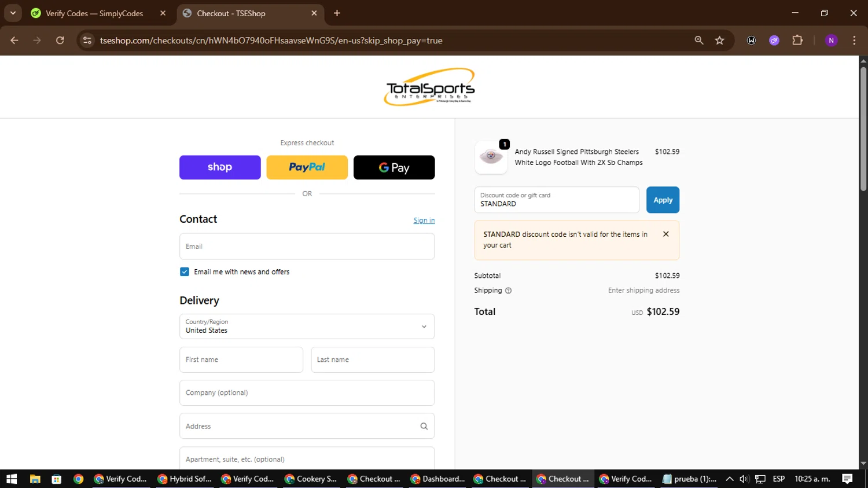Screen dimensions: 868x488
Task: Focus the Email field
Action: coord(307,247)
